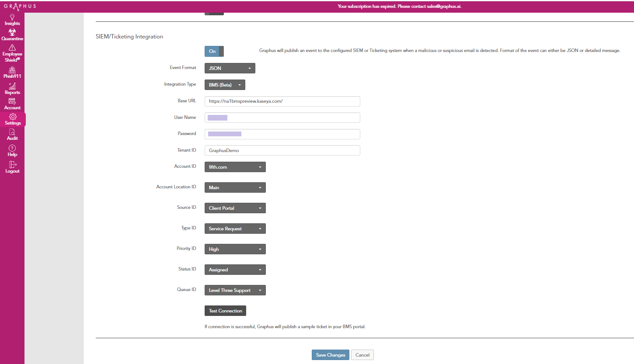
Task: Open Phish911 icon in sidebar
Action: point(12,69)
